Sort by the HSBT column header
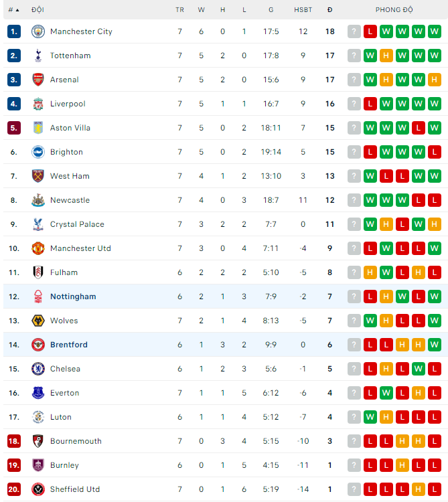The width and height of the screenshot is (448, 502). pos(303,10)
